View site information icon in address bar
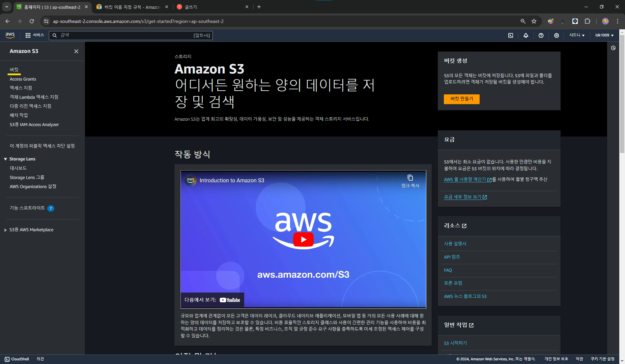625x364 pixels. (x=47, y=21)
